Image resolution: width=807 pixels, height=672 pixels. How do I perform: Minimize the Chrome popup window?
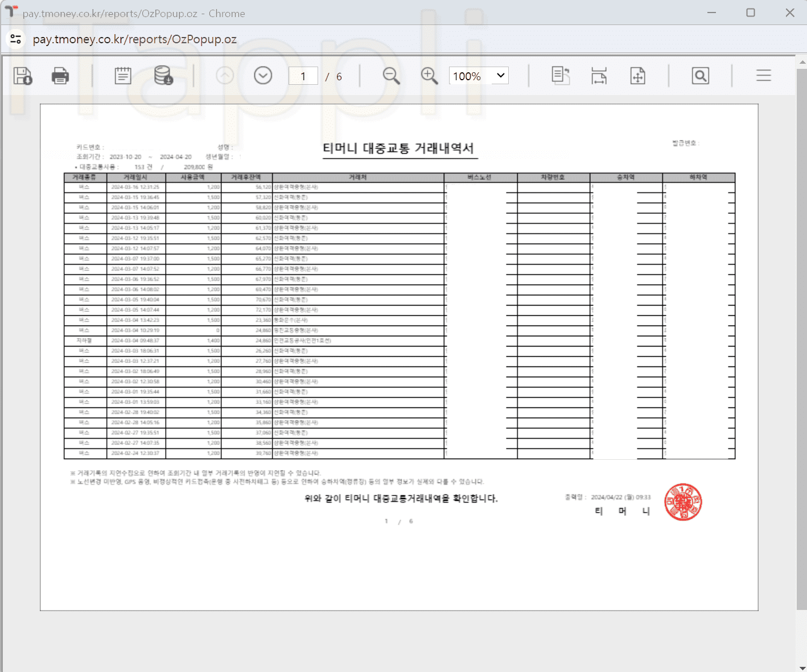tap(711, 13)
